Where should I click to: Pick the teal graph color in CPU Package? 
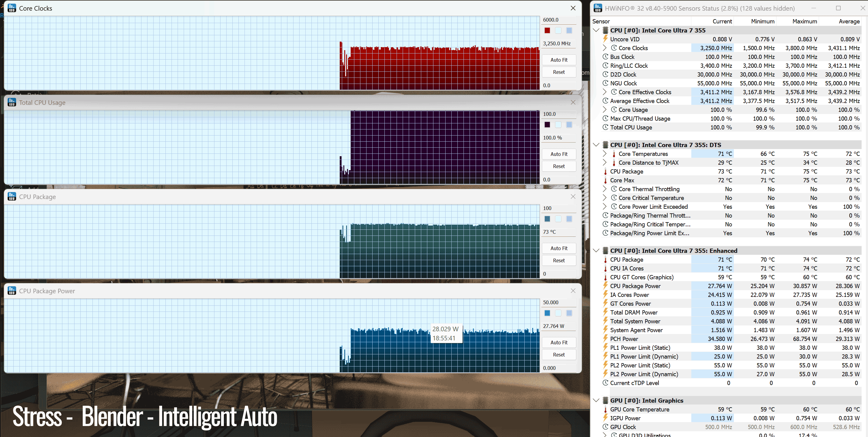pyautogui.click(x=547, y=219)
